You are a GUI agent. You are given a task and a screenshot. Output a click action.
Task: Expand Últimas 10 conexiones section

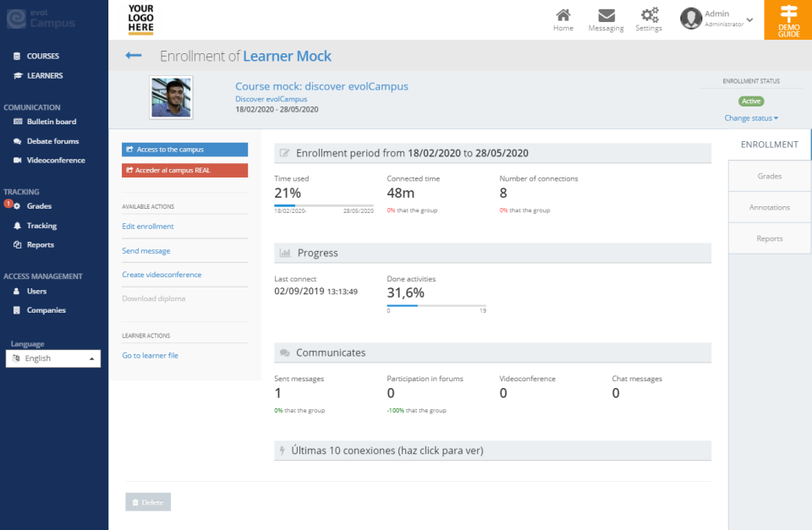point(387,451)
